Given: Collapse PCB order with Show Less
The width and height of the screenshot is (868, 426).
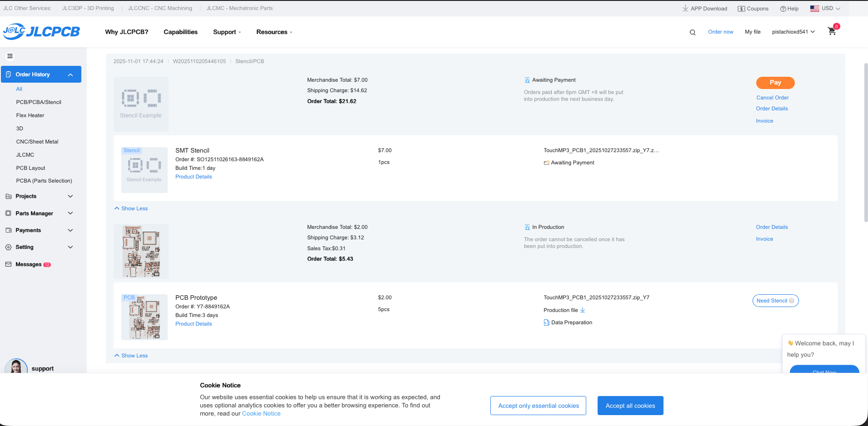Looking at the screenshot, I should pyautogui.click(x=131, y=356).
